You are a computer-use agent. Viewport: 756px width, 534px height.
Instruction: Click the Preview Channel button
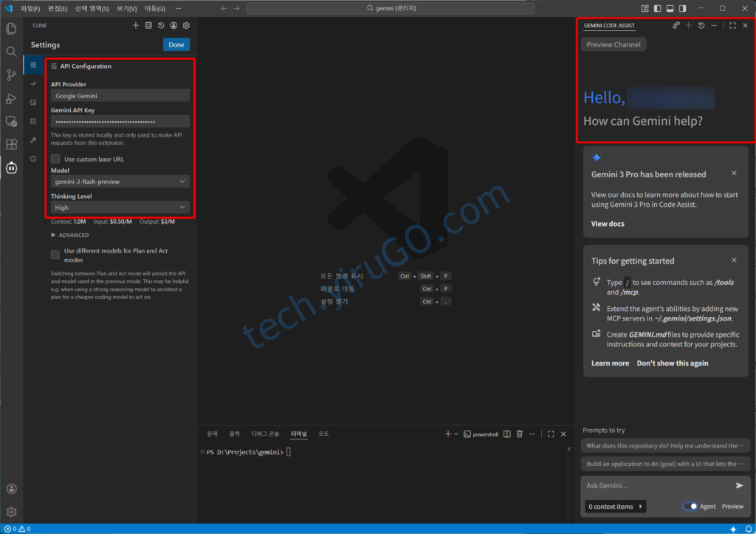tap(614, 44)
